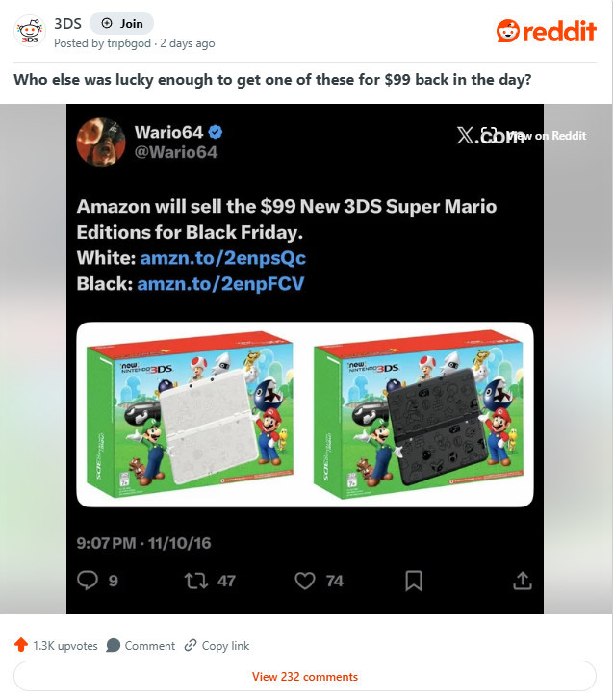
Task: Click the tweet reply speech bubble icon
Action: [88, 581]
